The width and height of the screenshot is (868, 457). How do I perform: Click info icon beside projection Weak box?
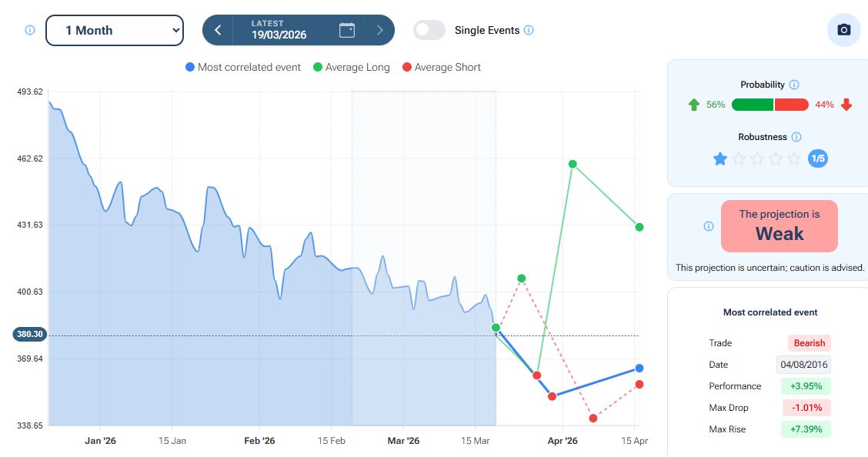(x=709, y=226)
